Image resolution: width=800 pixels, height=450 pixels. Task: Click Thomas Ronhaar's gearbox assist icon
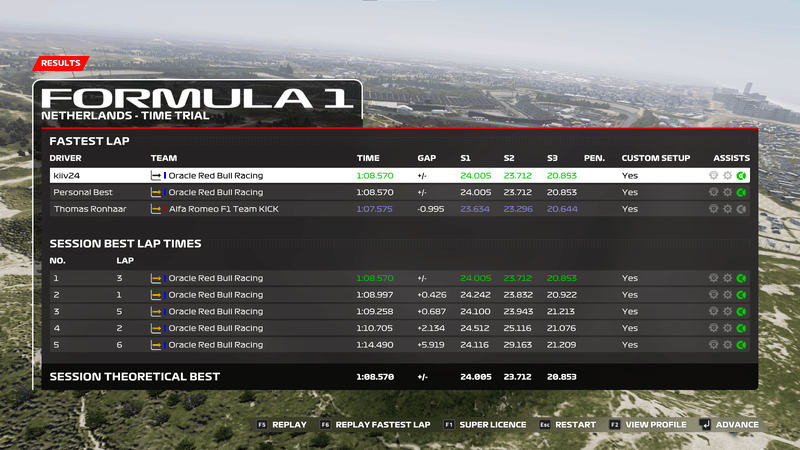(x=728, y=209)
